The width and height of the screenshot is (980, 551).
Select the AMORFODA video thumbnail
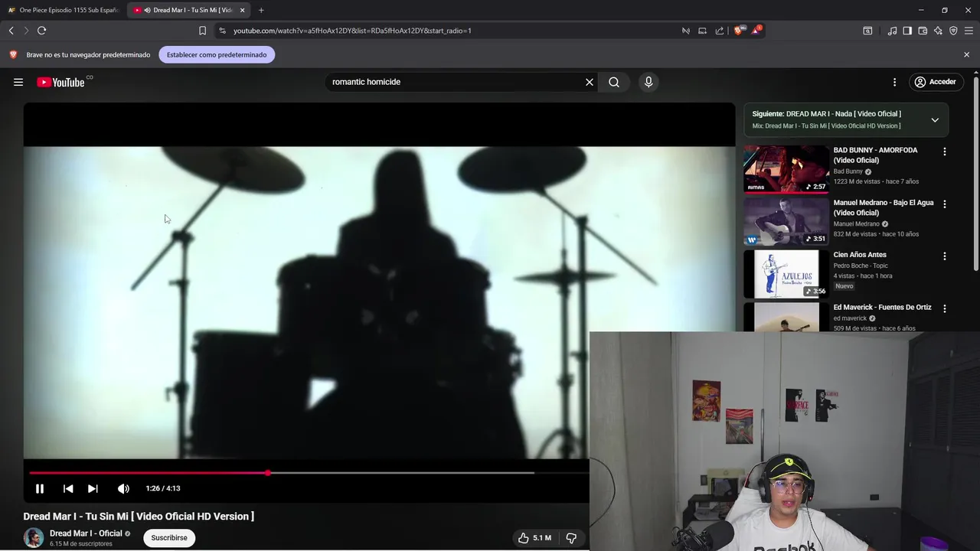coord(786,168)
